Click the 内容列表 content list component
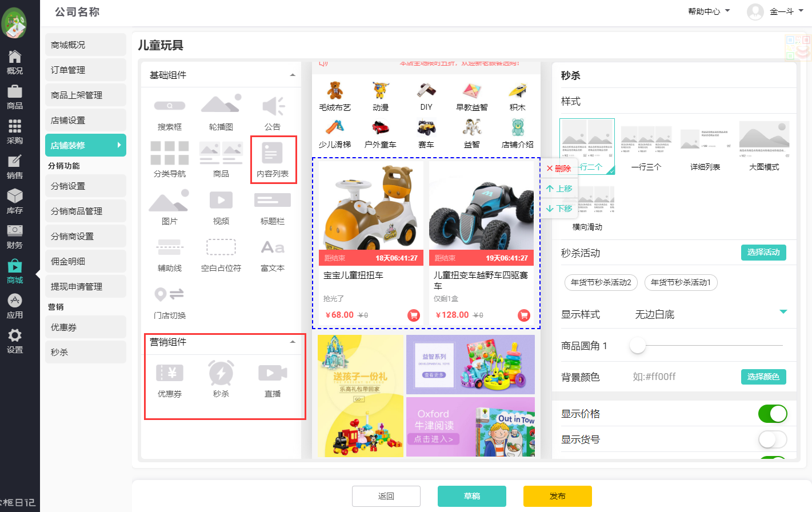 [x=273, y=159]
